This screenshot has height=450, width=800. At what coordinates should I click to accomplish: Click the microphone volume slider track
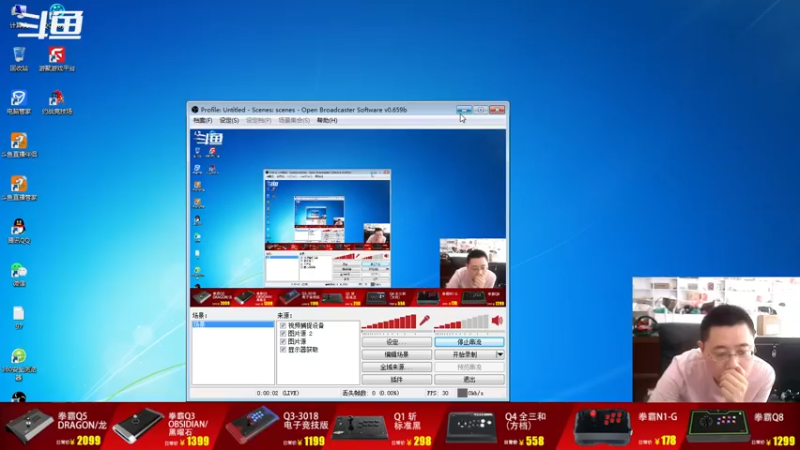tap(396, 333)
